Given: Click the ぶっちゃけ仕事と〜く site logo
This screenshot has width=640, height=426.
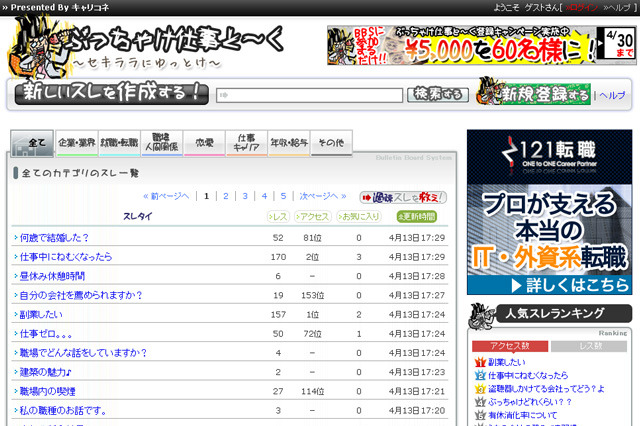Looking at the screenshot, I should pyautogui.click(x=145, y=47).
